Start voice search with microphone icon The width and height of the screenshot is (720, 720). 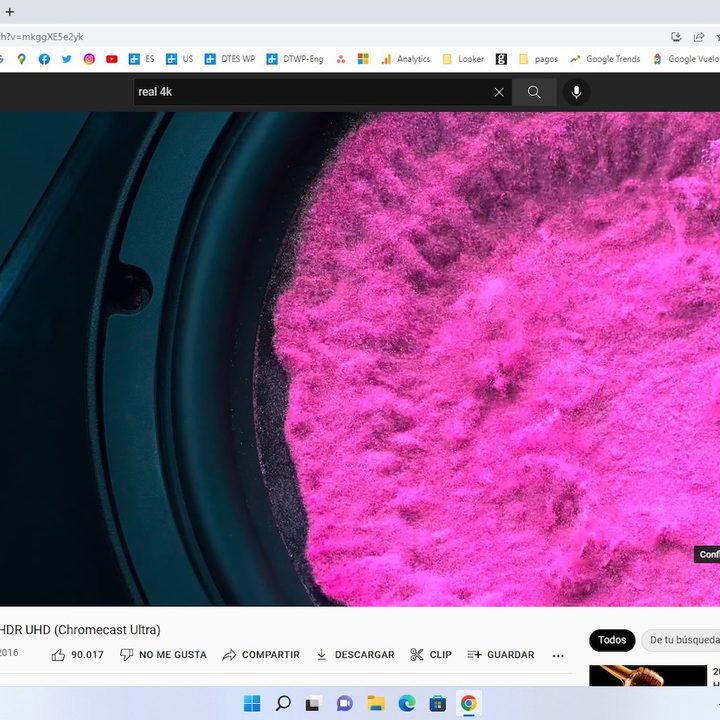(576, 92)
